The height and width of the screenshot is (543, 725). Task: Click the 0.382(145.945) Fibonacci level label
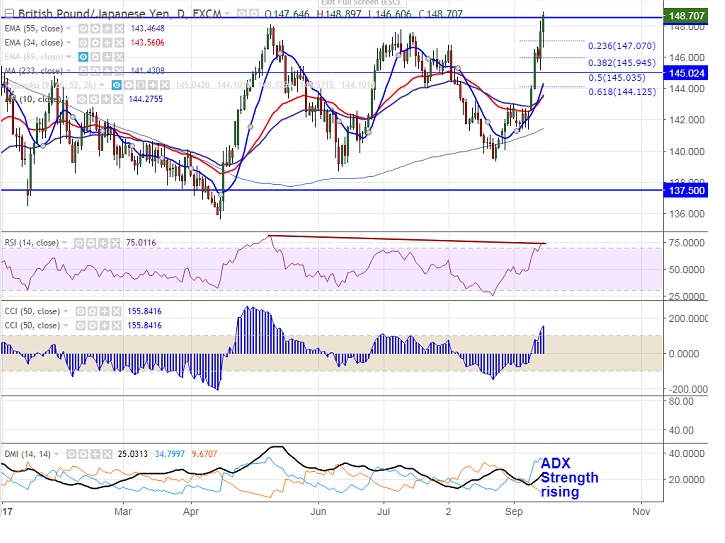pyautogui.click(x=622, y=63)
